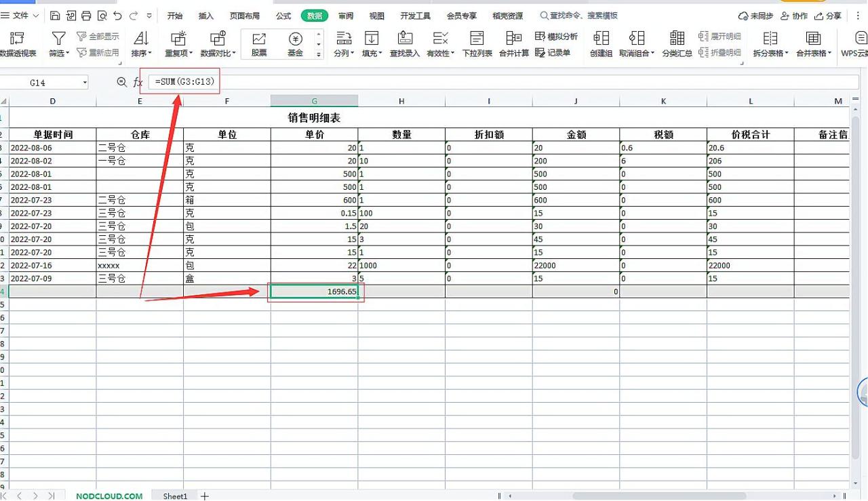Open the 文件 menu
This screenshot has height=501, width=868.
point(20,16)
